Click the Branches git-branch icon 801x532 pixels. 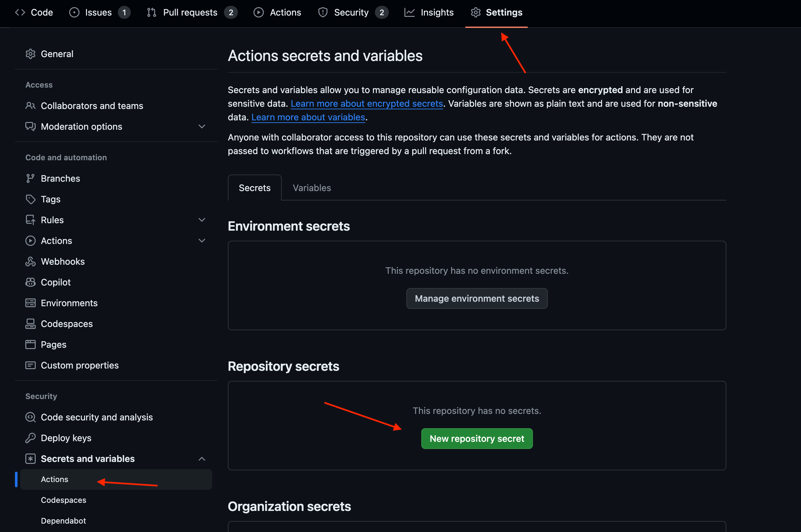click(30, 178)
